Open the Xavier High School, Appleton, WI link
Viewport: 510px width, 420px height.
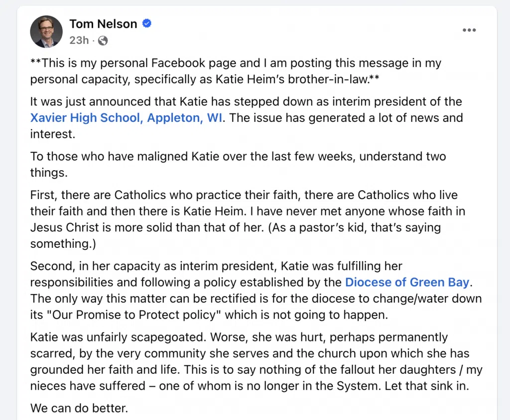127,117
